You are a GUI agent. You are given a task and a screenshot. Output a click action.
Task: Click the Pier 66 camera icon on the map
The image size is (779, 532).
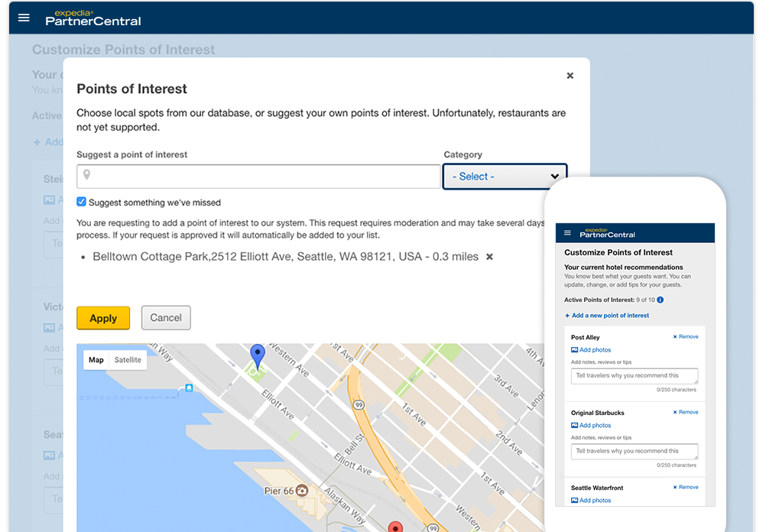point(301,491)
